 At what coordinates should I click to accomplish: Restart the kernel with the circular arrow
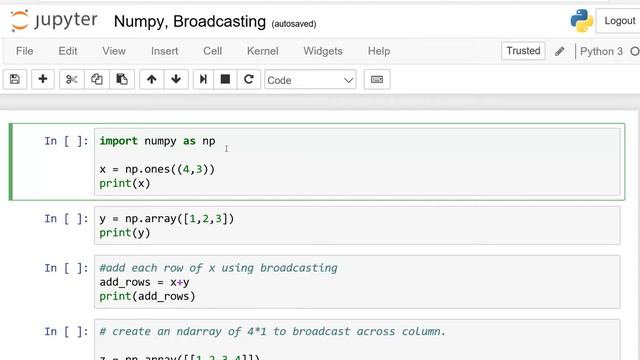pyautogui.click(x=249, y=79)
